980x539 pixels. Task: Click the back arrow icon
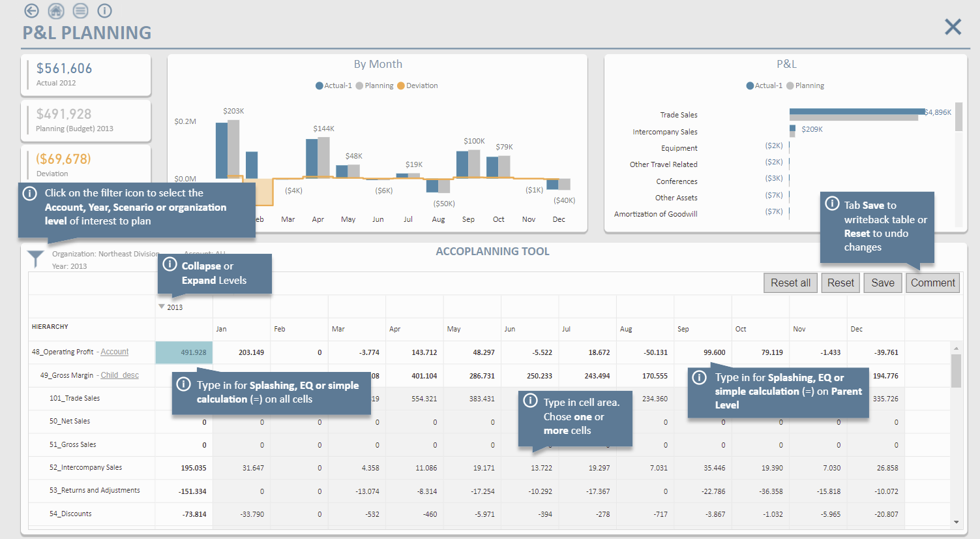pyautogui.click(x=31, y=10)
